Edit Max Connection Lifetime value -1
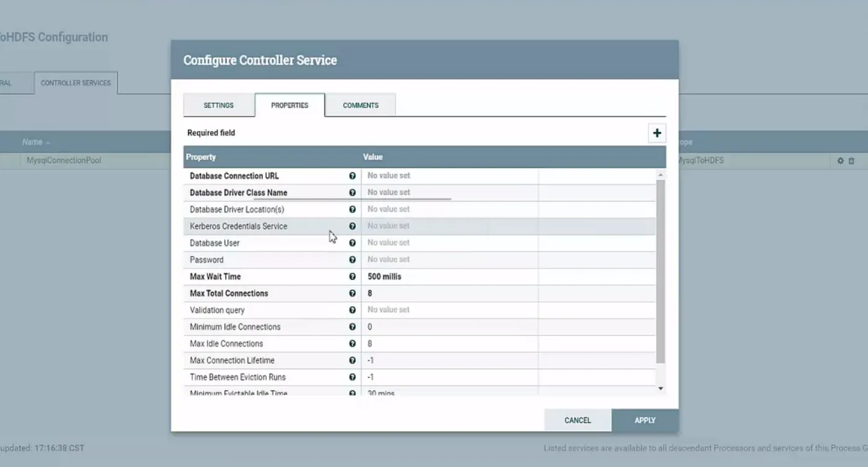Screen dimensions: 868x467 [x=449, y=360]
